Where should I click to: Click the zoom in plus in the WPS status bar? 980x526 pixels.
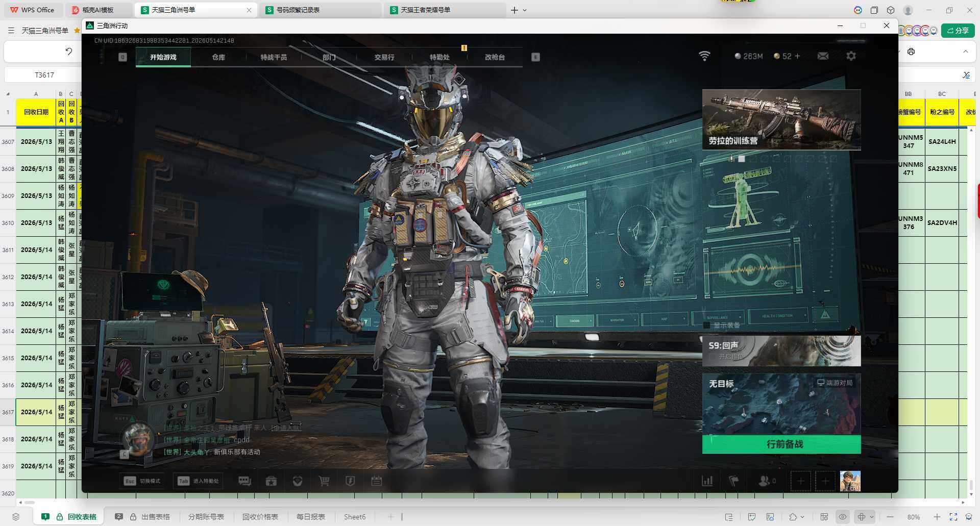pyautogui.click(x=937, y=517)
